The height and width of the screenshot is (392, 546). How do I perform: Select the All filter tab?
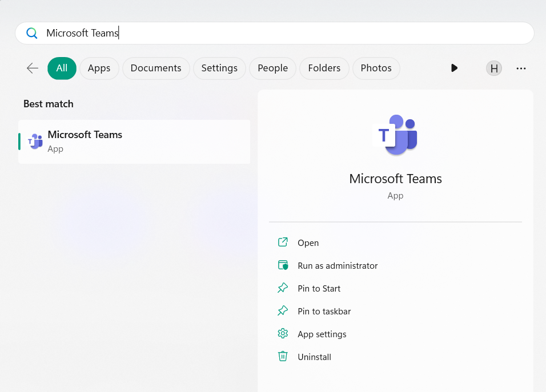tap(62, 68)
